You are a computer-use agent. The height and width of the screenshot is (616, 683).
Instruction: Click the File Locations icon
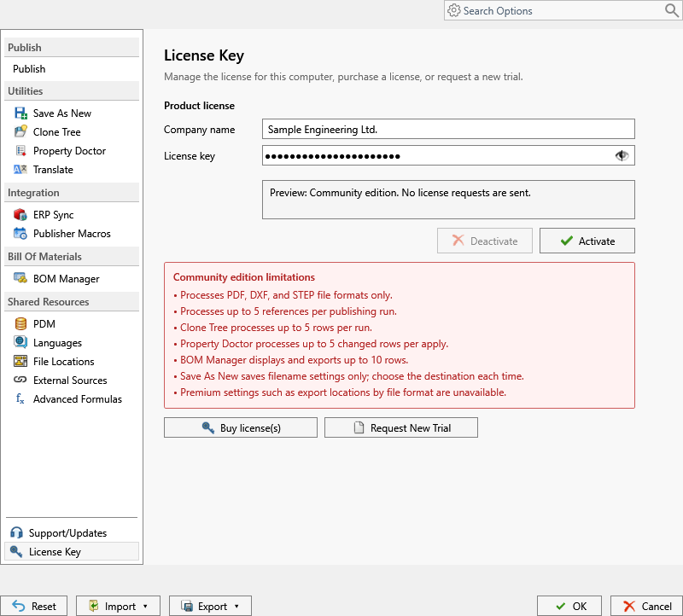pyautogui.click(x=20, y=361)
